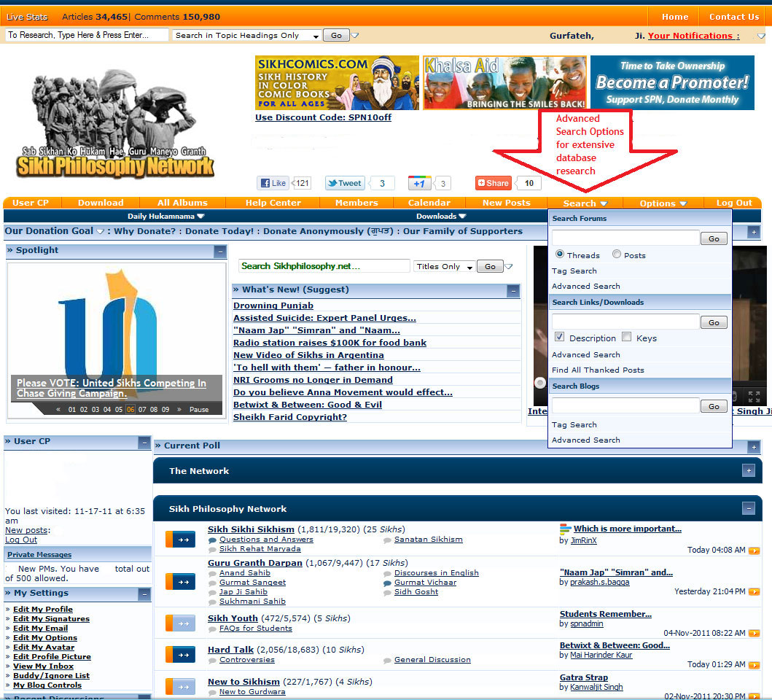Open the Search in Topic Headings Only dropdown
This screenshot has width=772, height=700.
[246, 36]
